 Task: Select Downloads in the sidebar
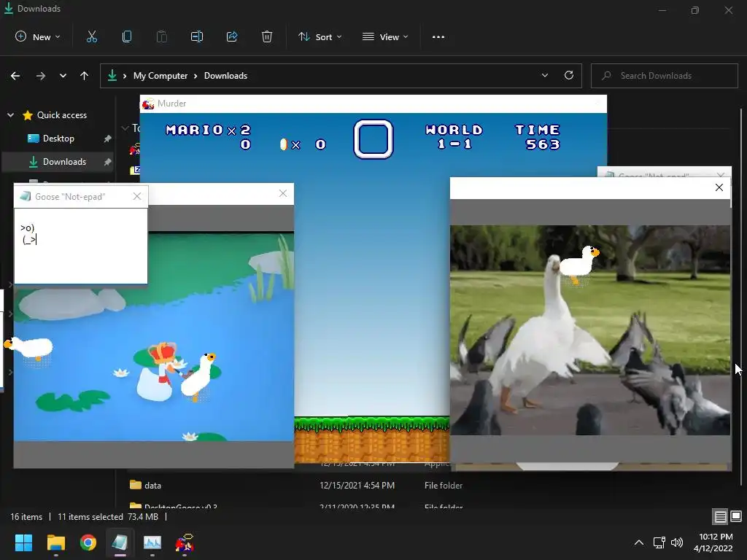[58, 162]
